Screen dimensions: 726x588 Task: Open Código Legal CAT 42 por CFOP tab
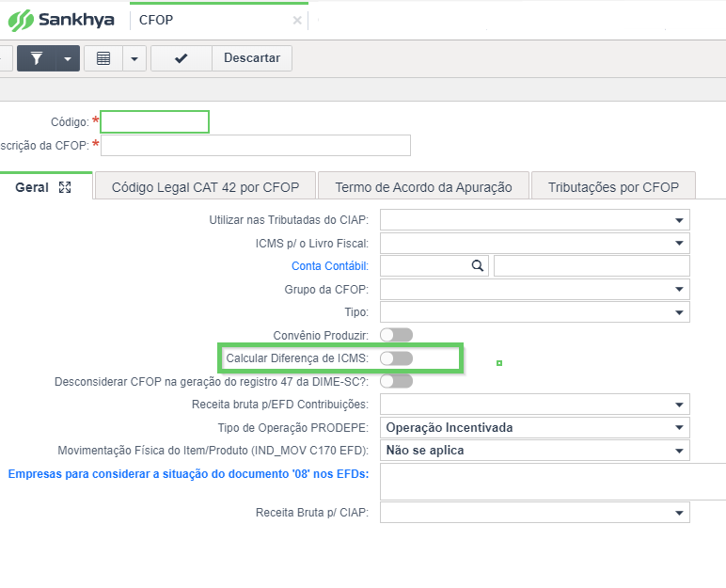(205, 186)
